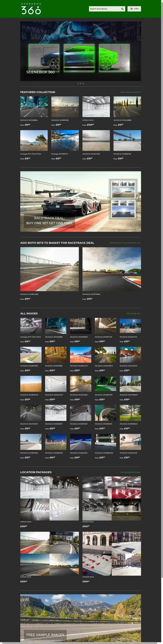The height and width of the screenshot is (644, 163).
Task: Open the GPH013 Pack location package
Action: click(x=112, y=498)
